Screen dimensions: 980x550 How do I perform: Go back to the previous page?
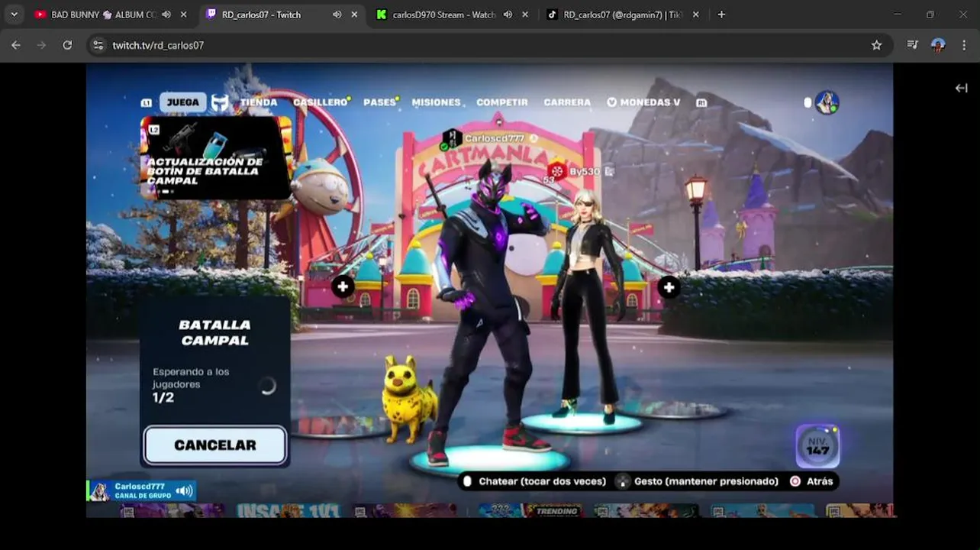[x=15, y=45]
